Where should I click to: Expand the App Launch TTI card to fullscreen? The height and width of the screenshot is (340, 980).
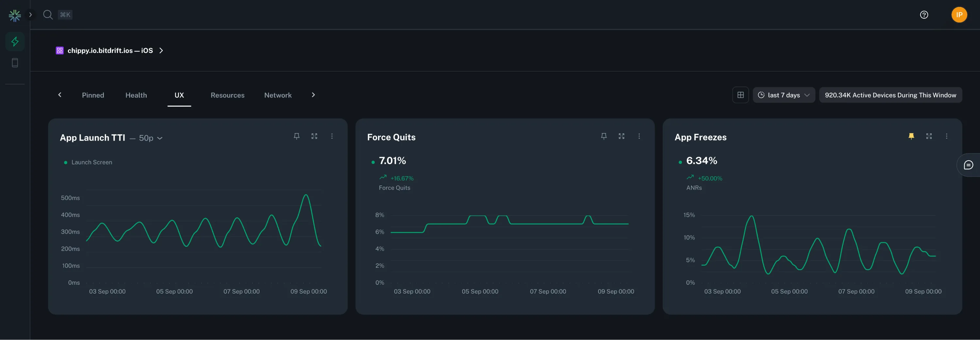coord(314,136)
